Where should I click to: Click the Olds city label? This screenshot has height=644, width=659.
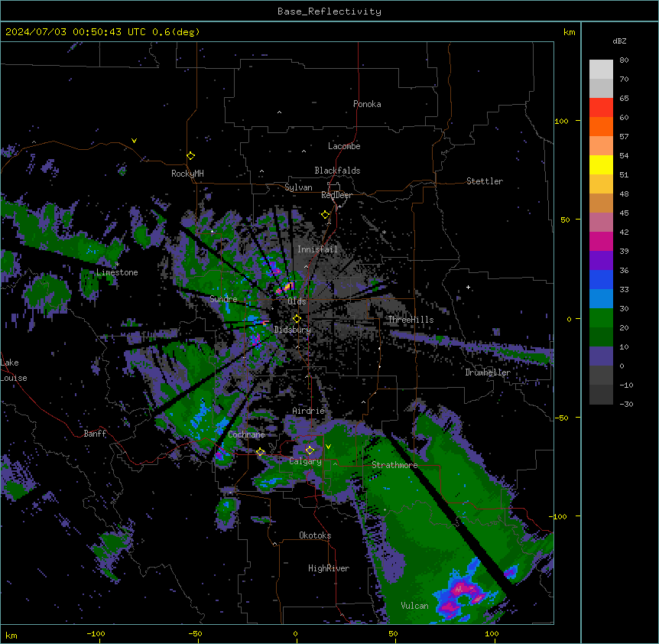coord(297,301)
